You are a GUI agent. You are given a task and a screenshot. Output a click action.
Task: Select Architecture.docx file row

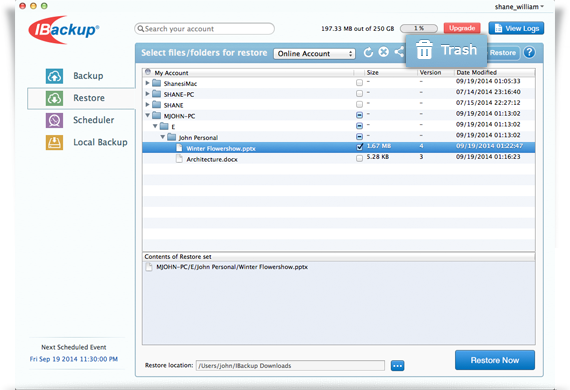tap(338, 158)
